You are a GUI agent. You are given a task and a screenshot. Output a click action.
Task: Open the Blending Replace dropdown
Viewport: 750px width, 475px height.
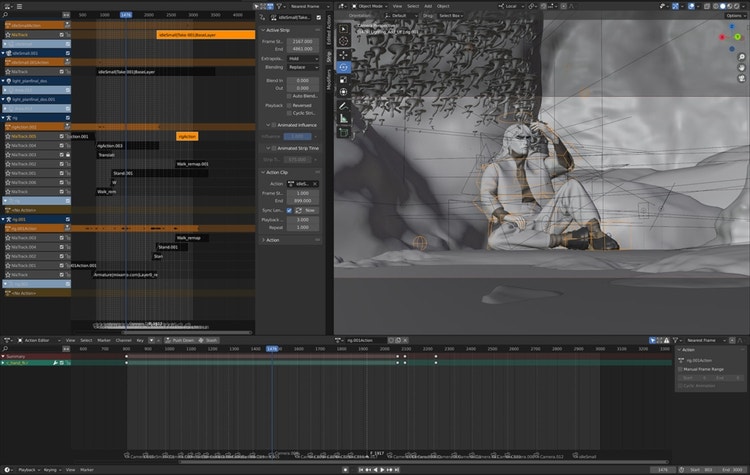[304, 67]
